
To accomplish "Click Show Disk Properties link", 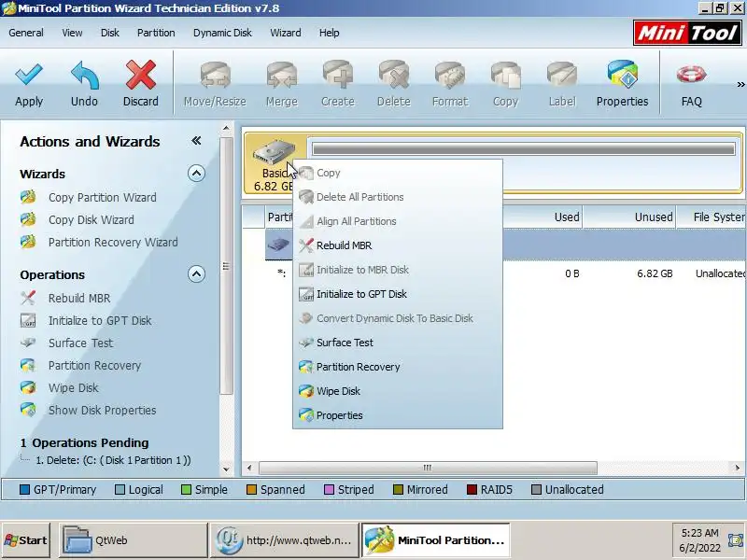I will point(102,410).
